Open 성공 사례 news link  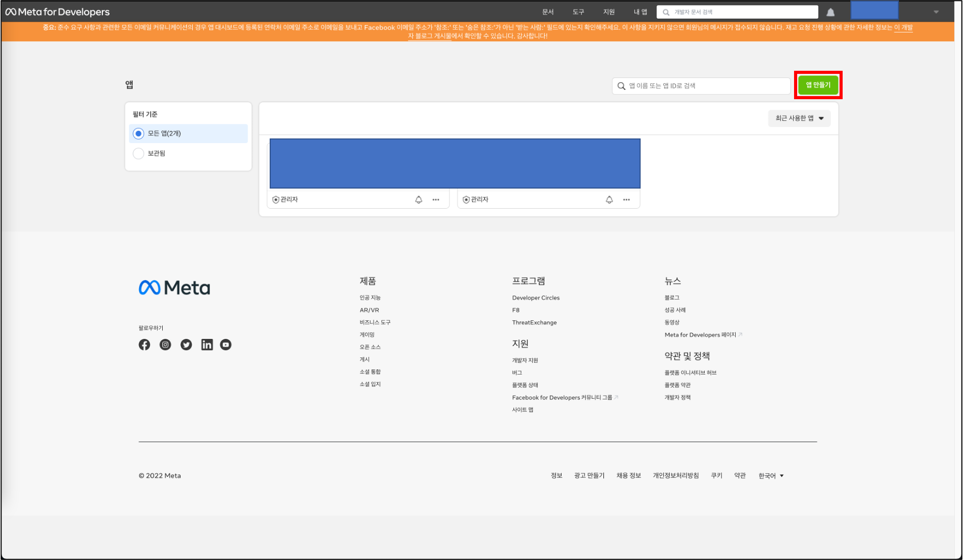675,310
